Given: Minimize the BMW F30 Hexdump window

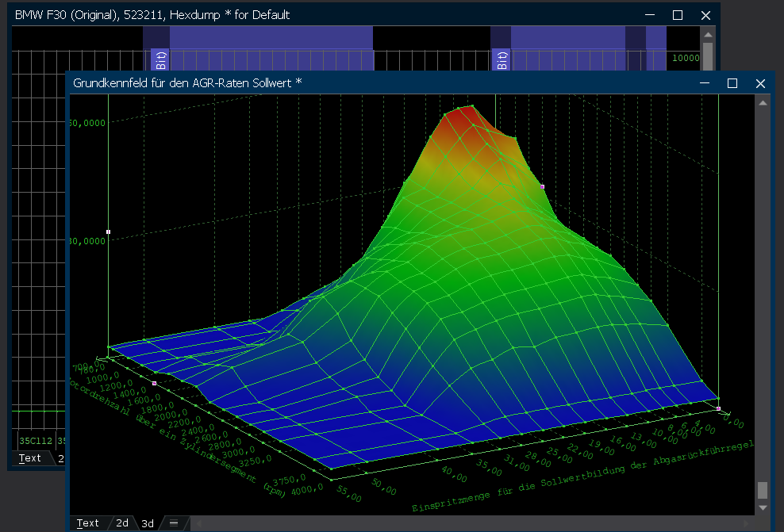Looking at the screenshot, I should (650, 15).
